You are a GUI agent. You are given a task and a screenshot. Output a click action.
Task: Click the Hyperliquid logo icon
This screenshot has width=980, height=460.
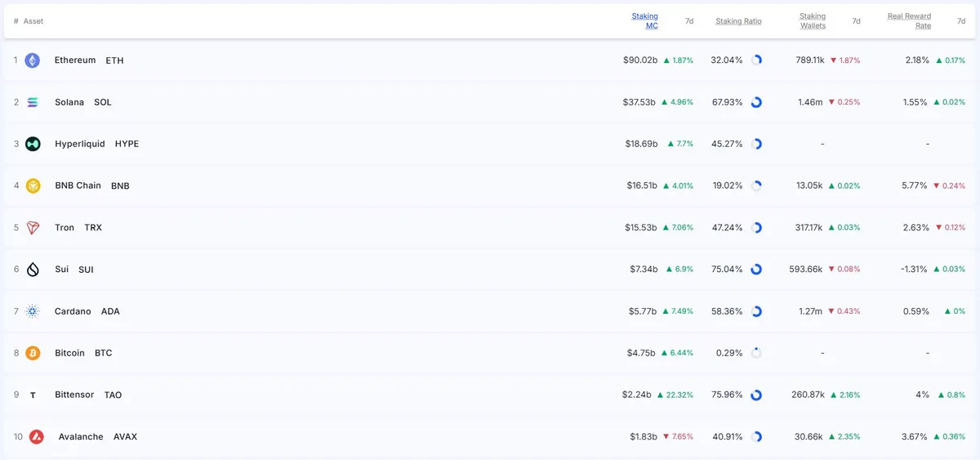[33, 144]
